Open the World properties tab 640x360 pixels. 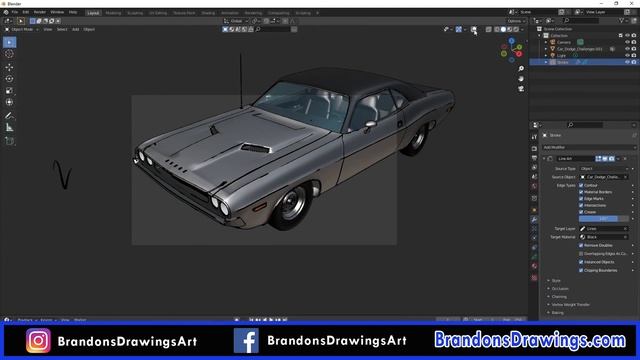tap(534, 186)
